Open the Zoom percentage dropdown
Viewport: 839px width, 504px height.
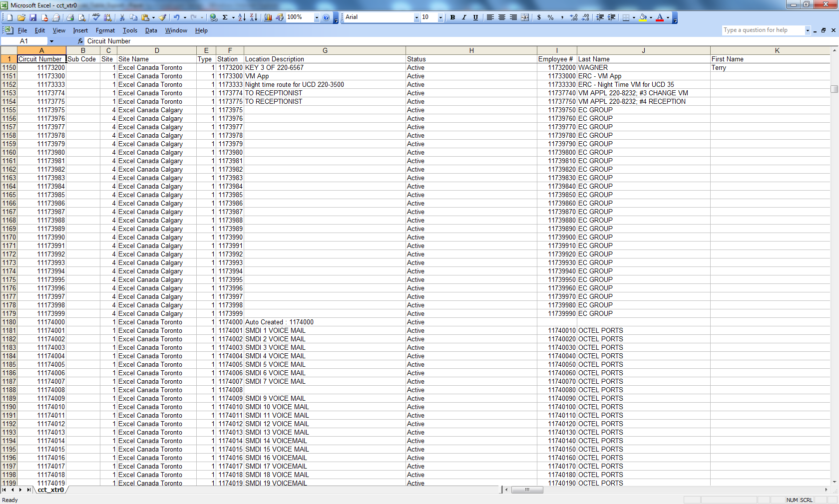[317, 17]
